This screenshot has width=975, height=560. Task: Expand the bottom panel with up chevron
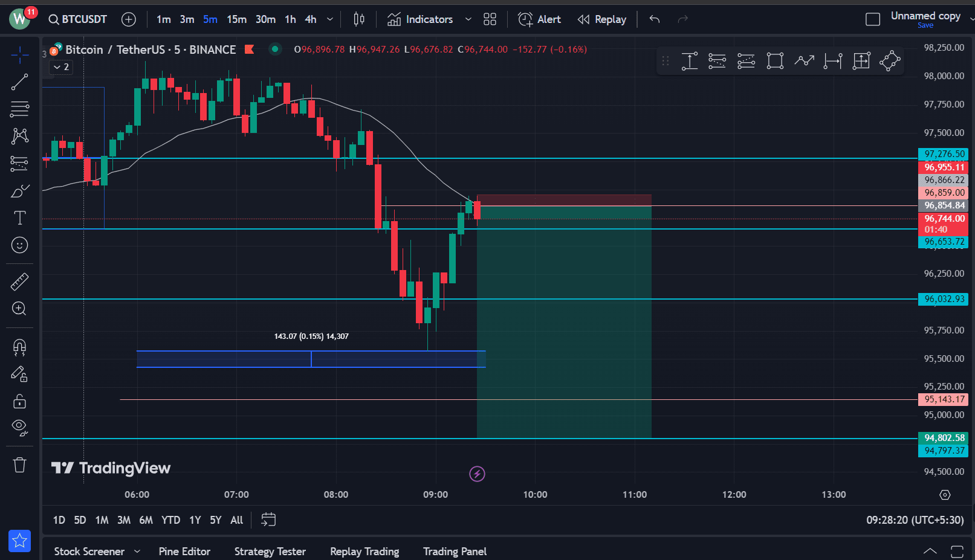930,551
